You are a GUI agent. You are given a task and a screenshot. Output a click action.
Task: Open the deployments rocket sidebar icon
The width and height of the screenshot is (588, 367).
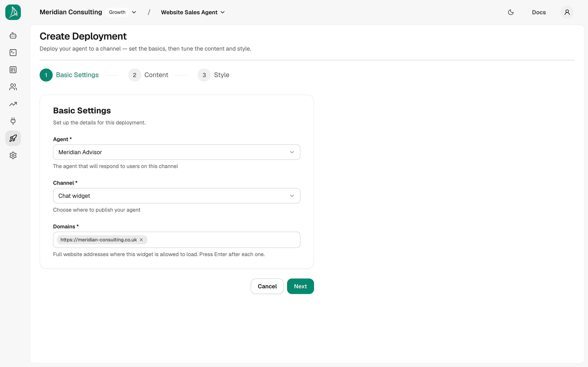pos(13,138)
